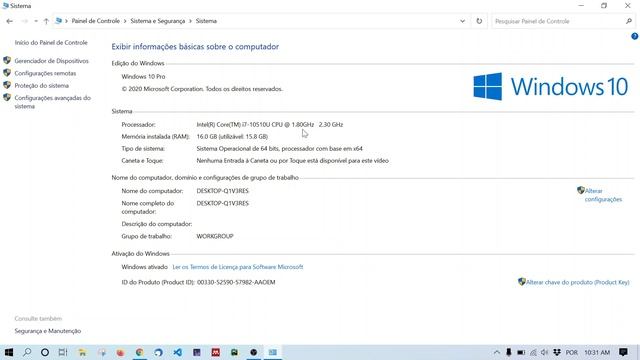640x360 pixels.
Task: Open Task View on the taskbar
Action: (63, 352)
